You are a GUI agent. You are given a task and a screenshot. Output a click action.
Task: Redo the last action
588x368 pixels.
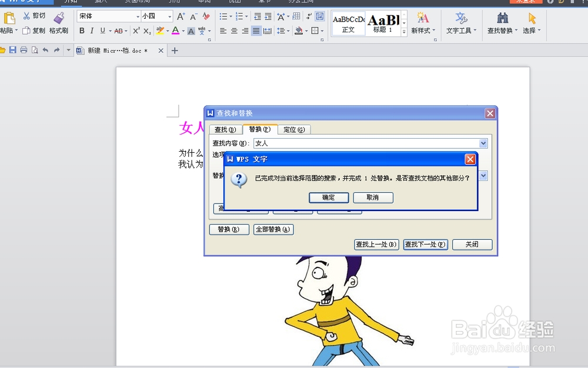click(56, 50)
